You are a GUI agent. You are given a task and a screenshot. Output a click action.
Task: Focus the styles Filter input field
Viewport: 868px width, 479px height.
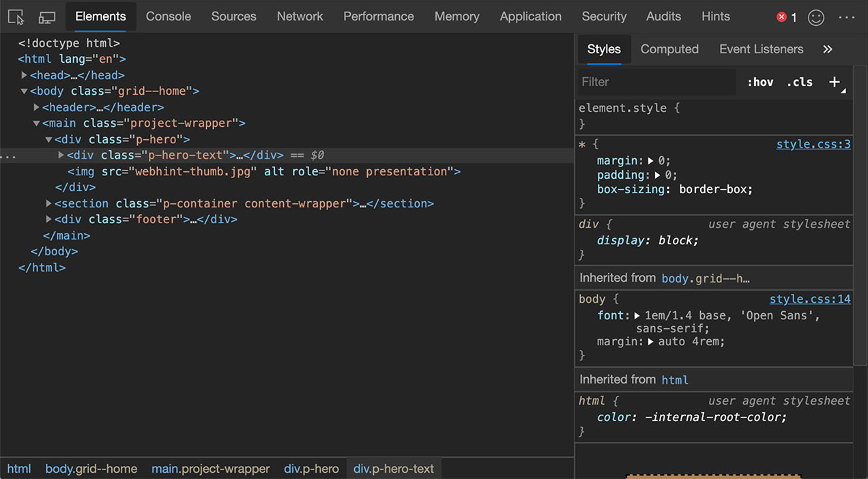(656, 82)
